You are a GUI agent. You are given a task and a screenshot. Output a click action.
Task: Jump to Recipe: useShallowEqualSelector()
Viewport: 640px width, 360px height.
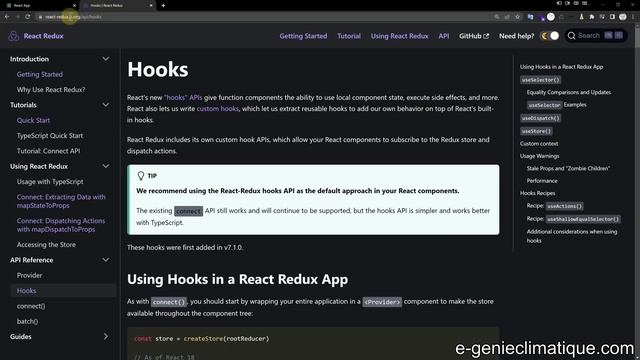click(x=573, y=219)
